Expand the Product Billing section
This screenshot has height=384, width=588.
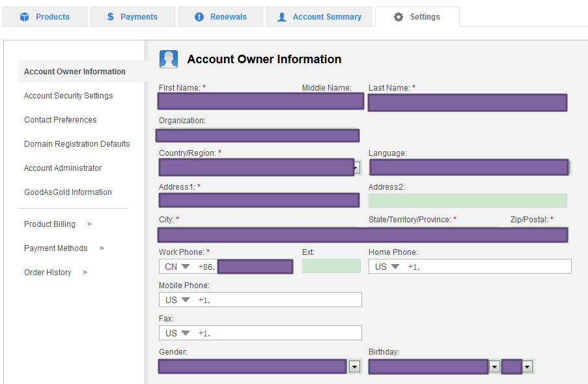(x=58, y=224)
